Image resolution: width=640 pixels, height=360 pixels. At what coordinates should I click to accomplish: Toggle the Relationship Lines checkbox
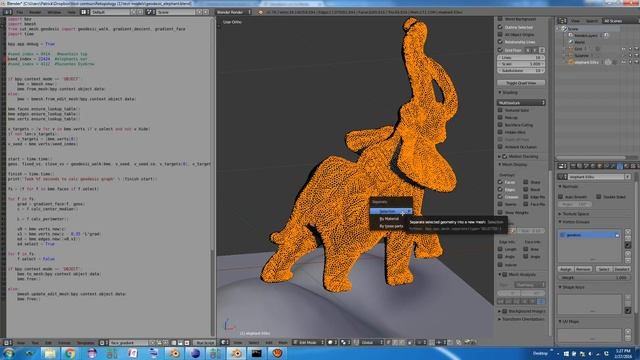click(500, 42)
